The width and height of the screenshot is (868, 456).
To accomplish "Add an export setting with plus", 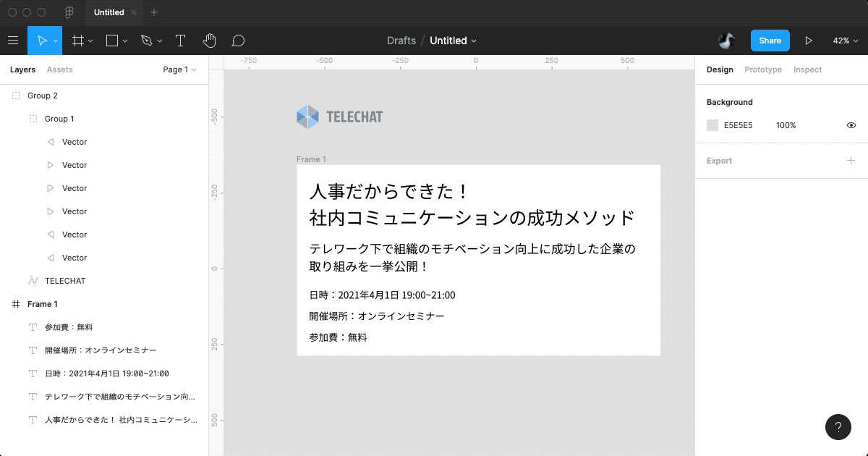I will click(x=851, y=161).
